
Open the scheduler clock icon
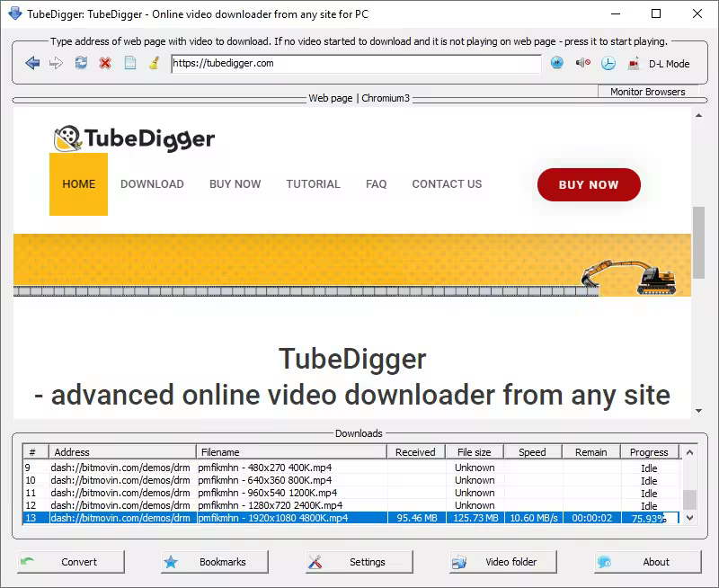point(608,63)
